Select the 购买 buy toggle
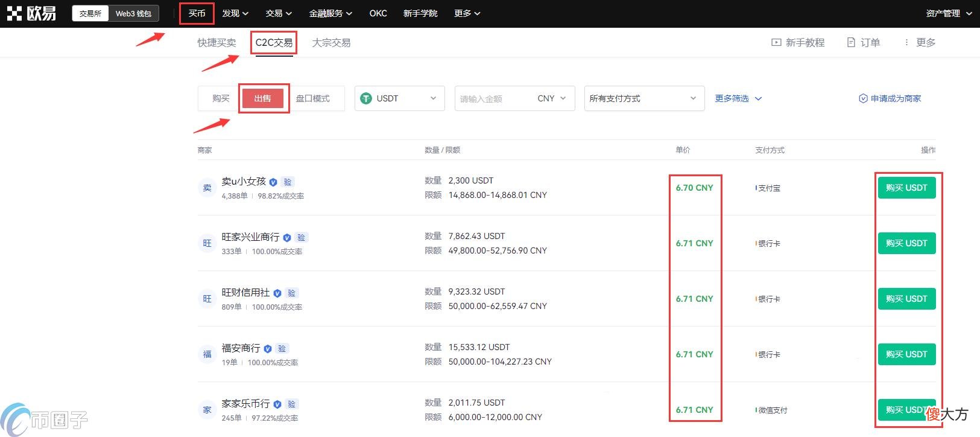 tap(221, 98)
